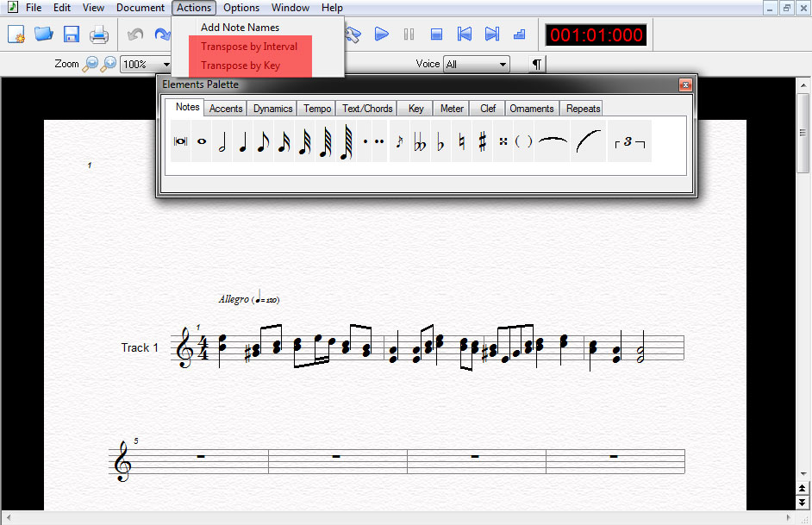Select the eighth note in palette
Screen dimensions: 812x525
pos(263,141)
